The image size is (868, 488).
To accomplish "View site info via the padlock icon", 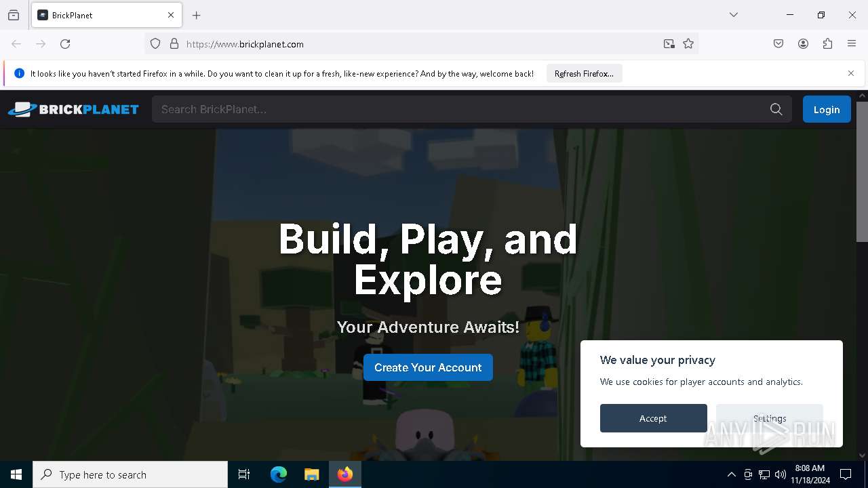I will click(174, 44).
